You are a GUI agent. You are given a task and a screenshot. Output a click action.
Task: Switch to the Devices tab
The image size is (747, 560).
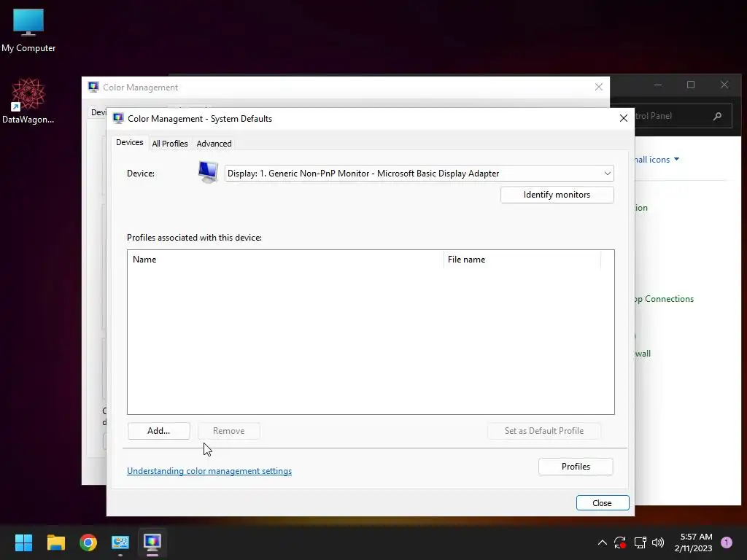(x=130, y=142)
